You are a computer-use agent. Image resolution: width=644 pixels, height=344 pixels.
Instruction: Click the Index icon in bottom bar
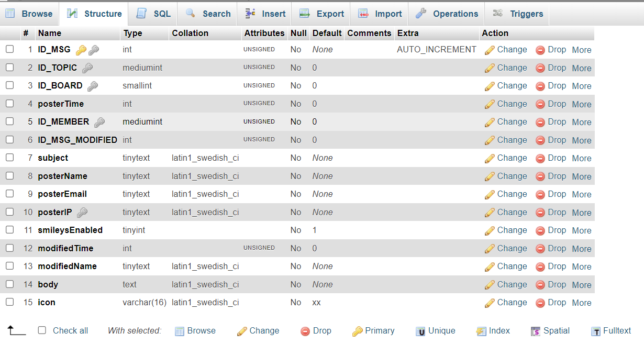click(481, 331)
